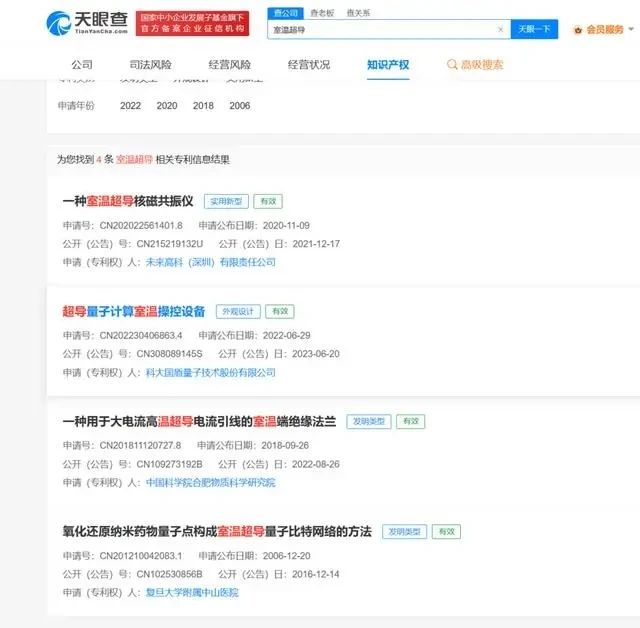This screenshot has width=640, height=628.
Task: Open patent 超导量子计算室温操控设备
Action: click(133, 311)
